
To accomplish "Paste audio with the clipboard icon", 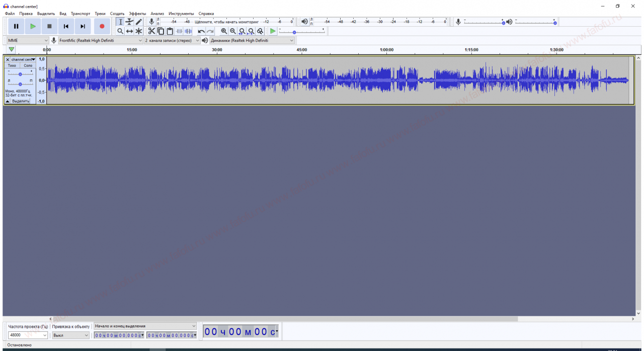I will [170, 31].
